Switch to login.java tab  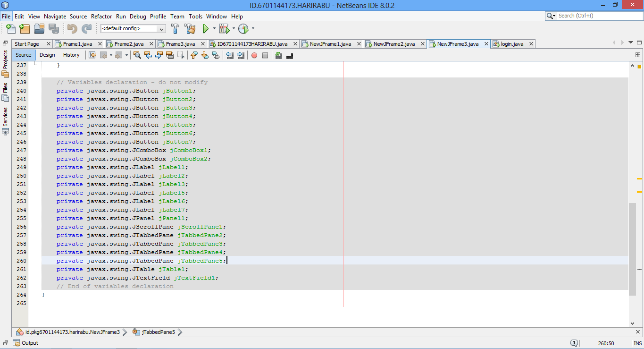[x=513, y=44]
